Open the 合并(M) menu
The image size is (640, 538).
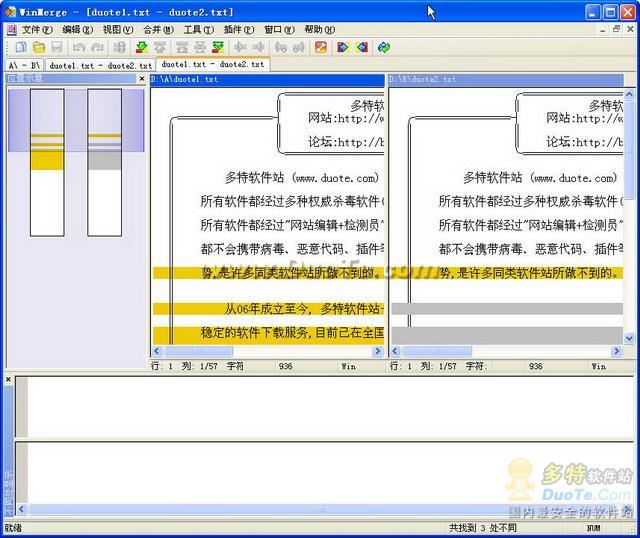click(158, 29)
